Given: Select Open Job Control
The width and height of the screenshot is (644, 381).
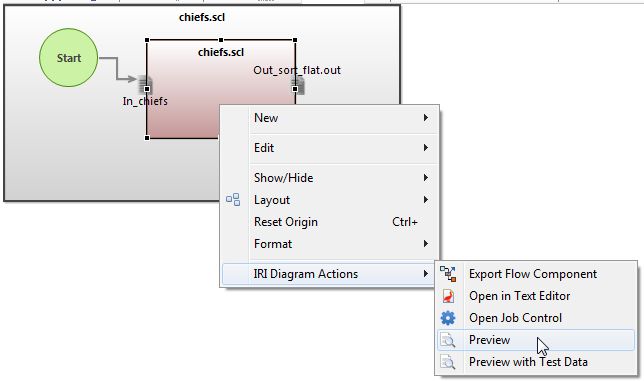Looking at the screenshot, I should coord(536,318).
